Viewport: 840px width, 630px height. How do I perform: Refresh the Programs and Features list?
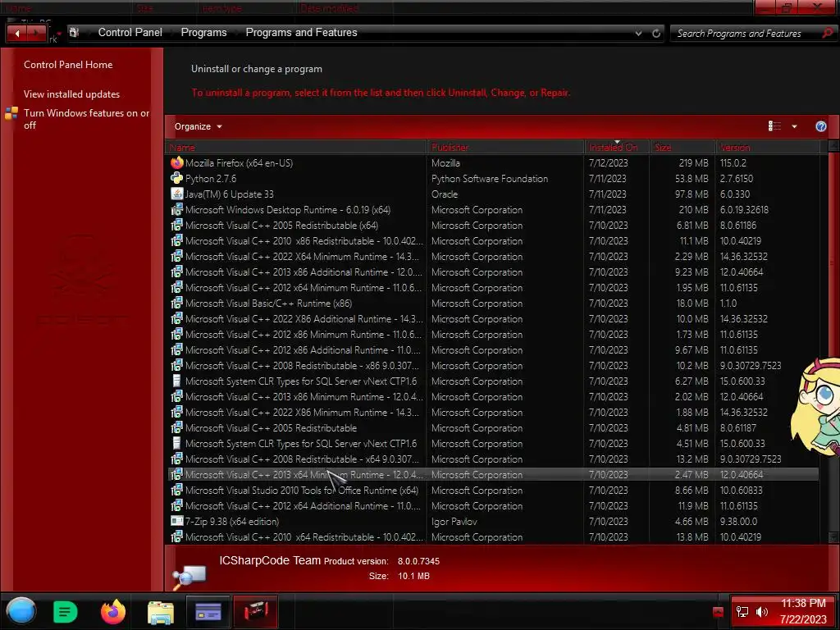(x=656, y=33)
